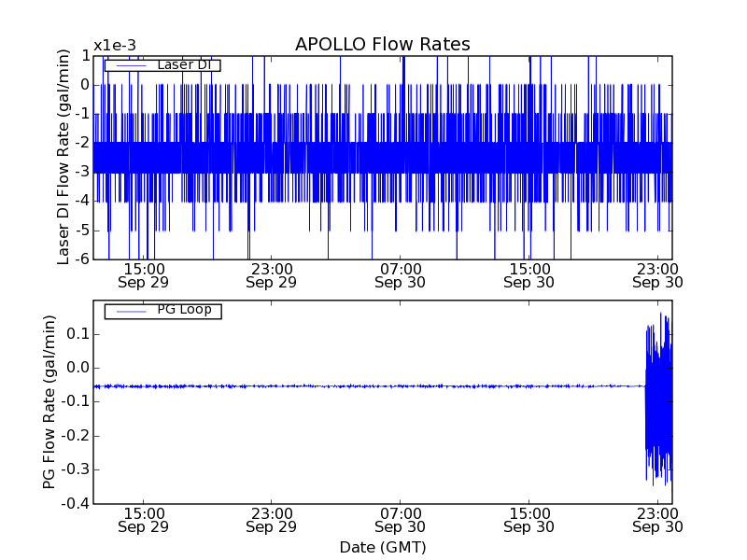The image size is (747, 560).
Task: Click the 'Date (GMT)' x-axis label
Action: (x=383, y=547)
